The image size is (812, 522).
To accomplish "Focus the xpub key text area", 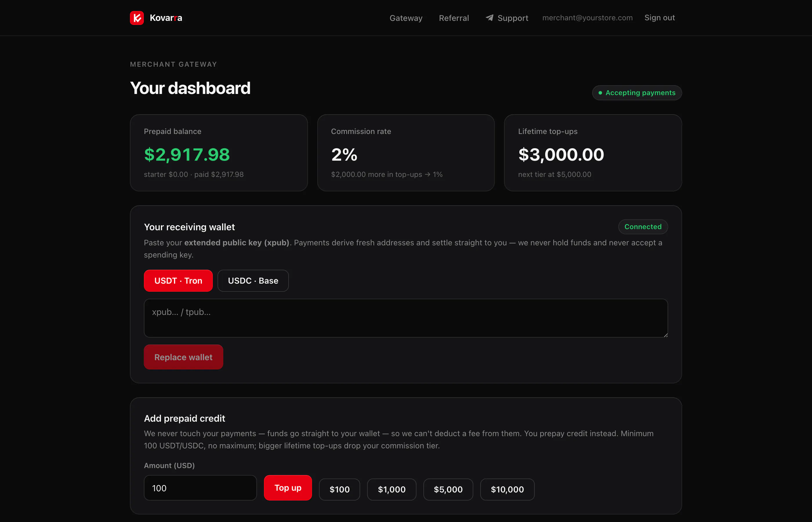I will point(406,318).
